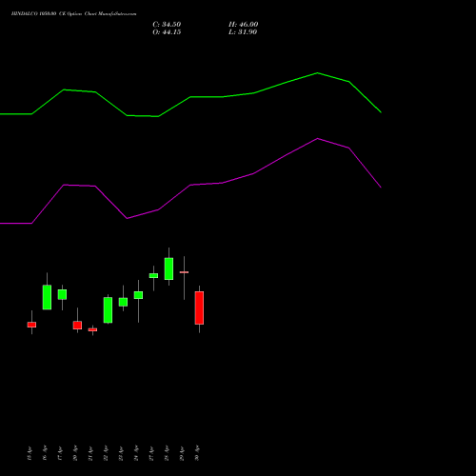Select the red candle for 20 Apr

tap(77, 326)
